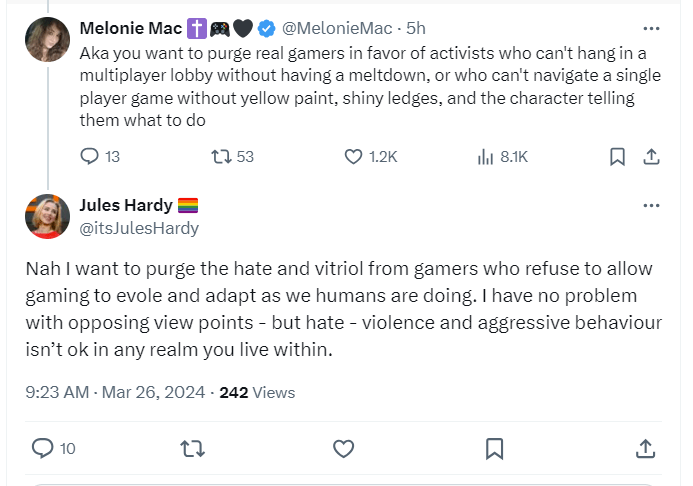Like Jules Hardy's tweet

pyautogui.click(x=343, y=448)
